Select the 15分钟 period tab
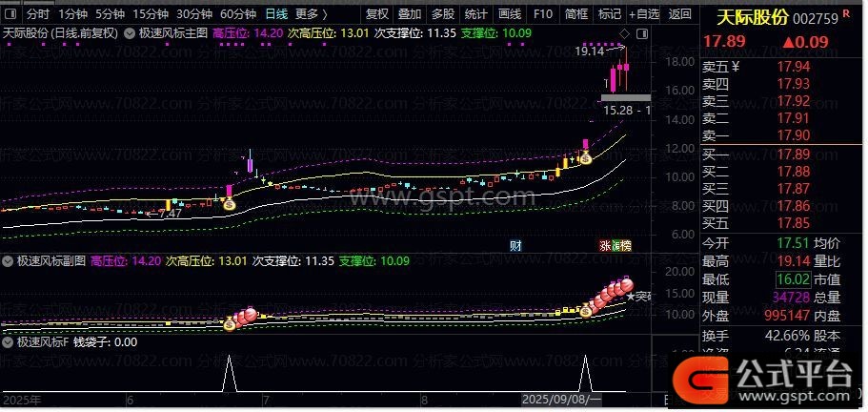This screenshot has width=868, height=412. 151,14
